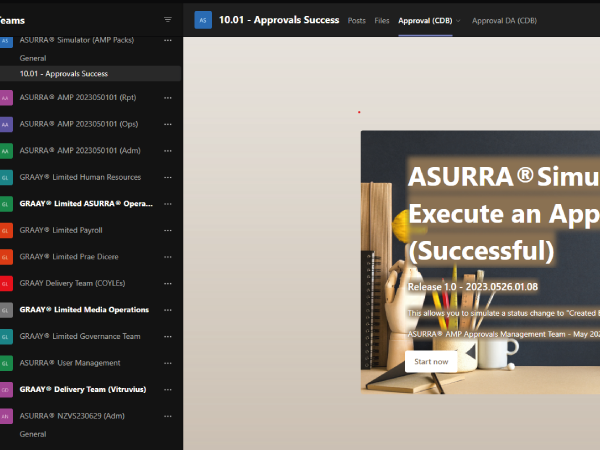The image size is (600, 450).
Task: Open more options for GRAAY Limited Governance Team
Action: pyautogui.click(x=168, y=336)
